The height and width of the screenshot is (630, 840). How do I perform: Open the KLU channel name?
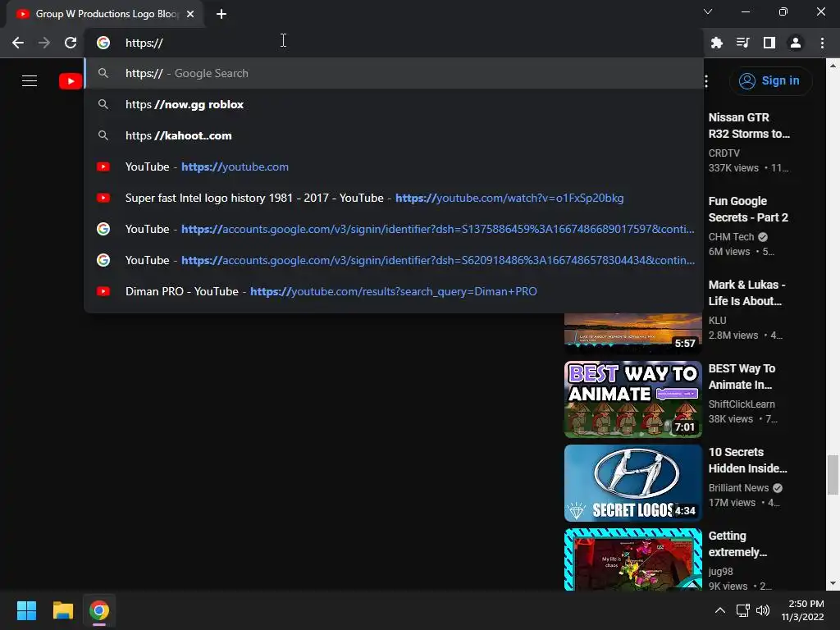click(717, 321)
